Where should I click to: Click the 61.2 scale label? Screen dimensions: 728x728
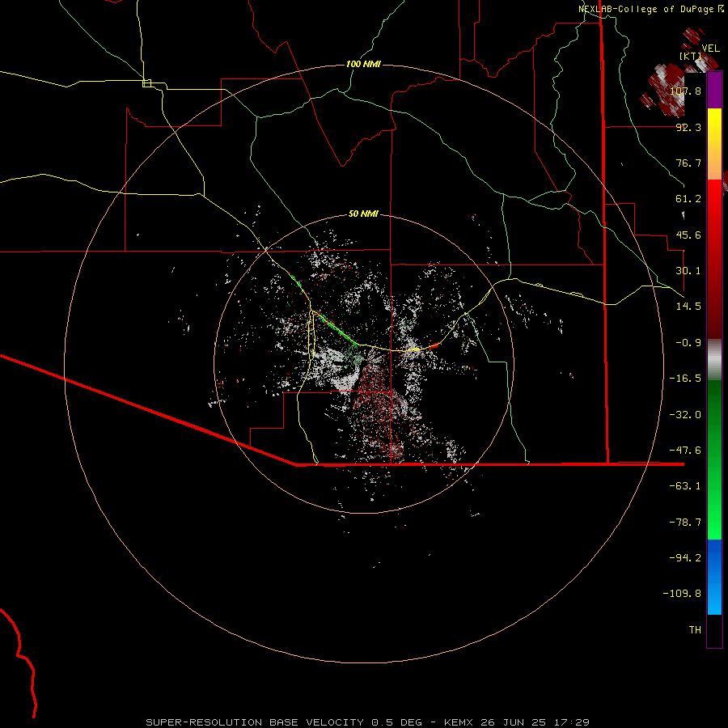tap(688, 199)
